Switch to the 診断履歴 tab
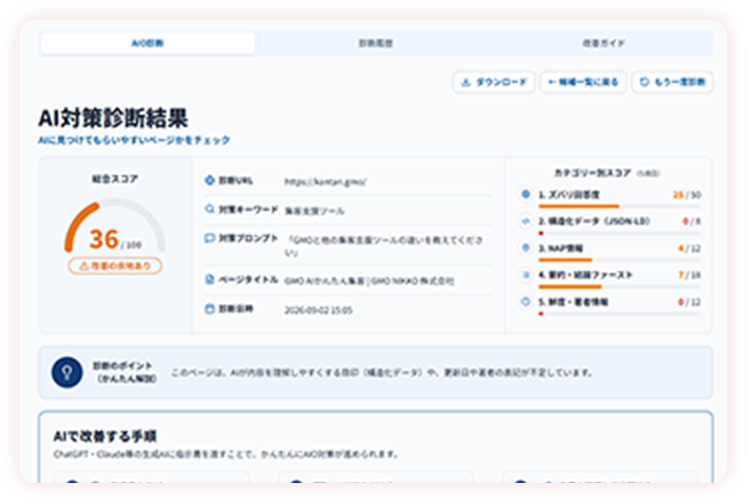The width and height of the screenshot is (746, 502). point(375,43)
